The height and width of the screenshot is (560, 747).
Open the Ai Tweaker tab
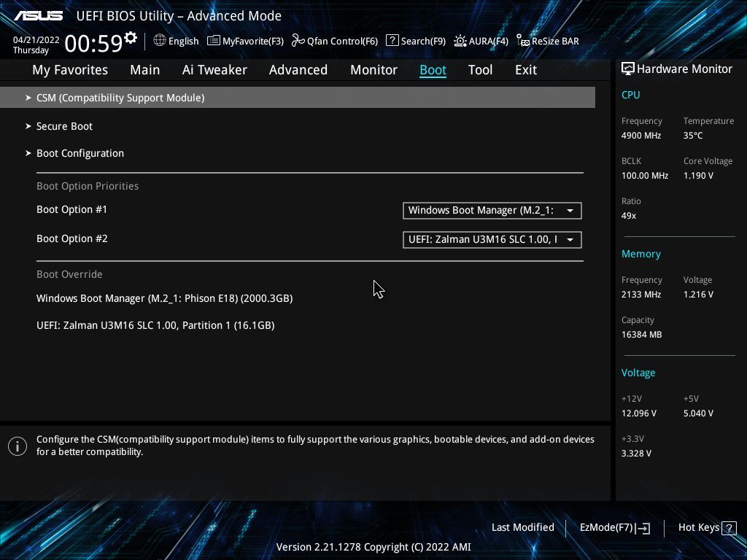pyautogui.click(x=214, y=70)
